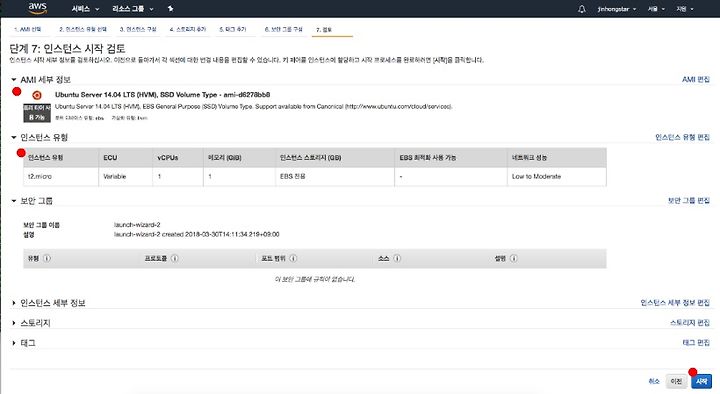Click the Ubuntu Server 14.04 LTS AMI title
This screenshot has height=394, width=720.
coord(163,95)
